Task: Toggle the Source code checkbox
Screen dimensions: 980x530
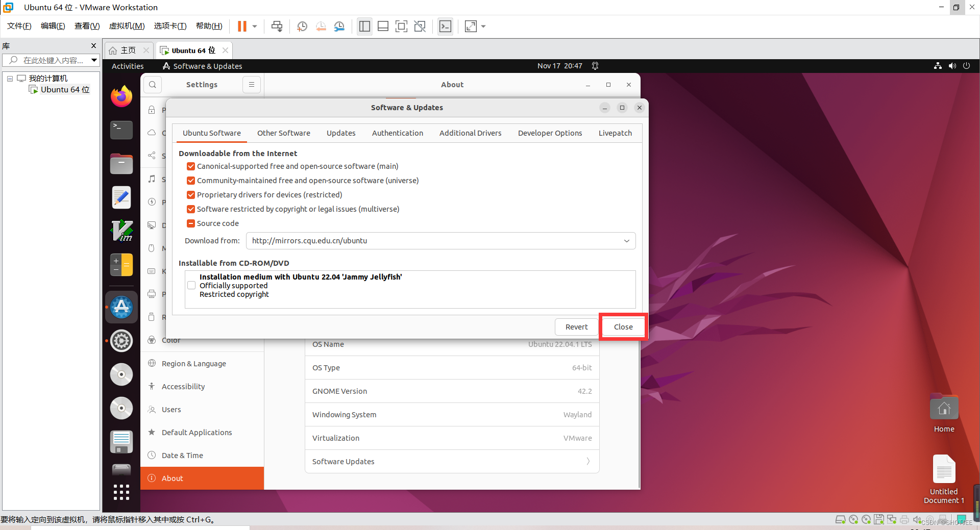Action: click(191, 223)
